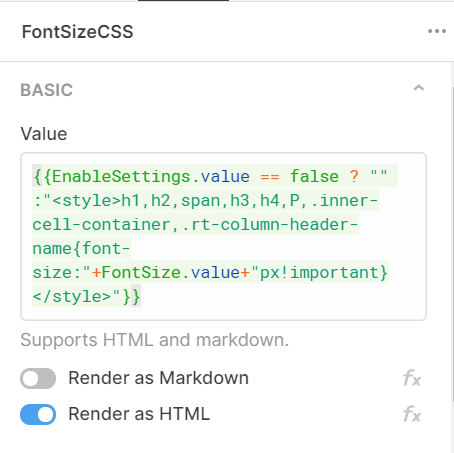
Task: Focus the Value code editor field
Action: point(223,236)
